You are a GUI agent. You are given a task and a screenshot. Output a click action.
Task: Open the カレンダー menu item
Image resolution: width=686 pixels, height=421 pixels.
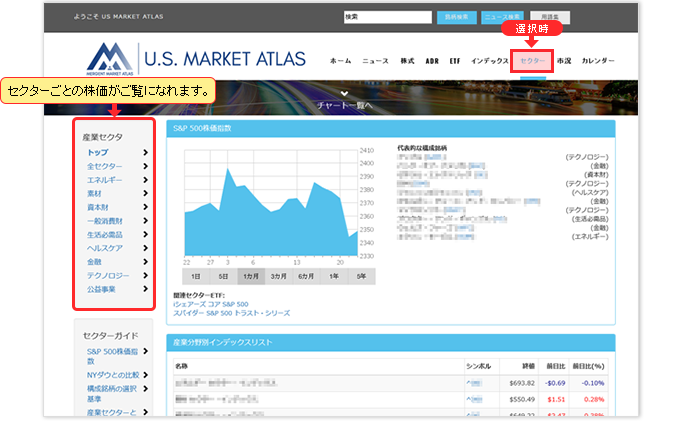(598, 61)
